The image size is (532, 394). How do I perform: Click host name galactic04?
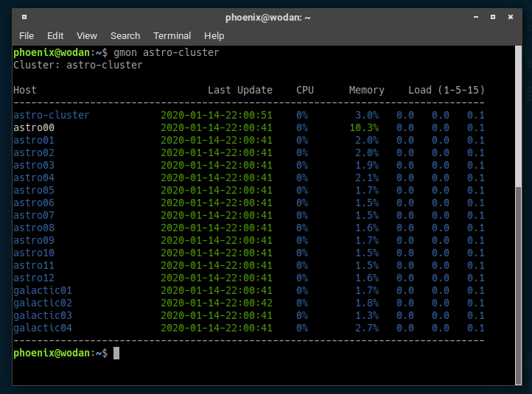(43, 328)
